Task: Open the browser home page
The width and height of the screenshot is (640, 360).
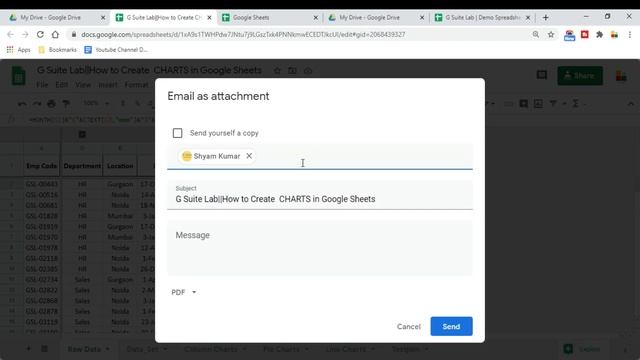Action: pos(55,35)
